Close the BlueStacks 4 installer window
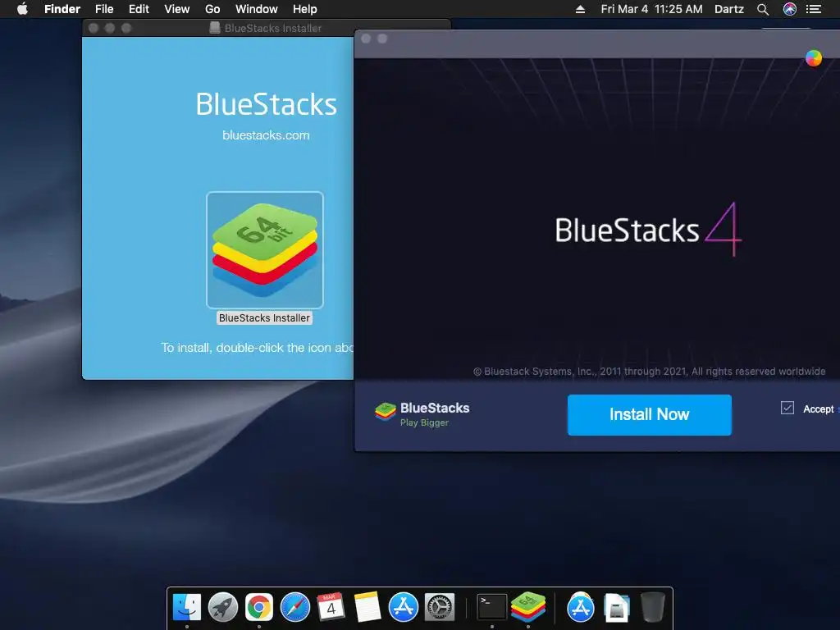The height and width of the screenshot is (630, 840). [x=366, y=39]
